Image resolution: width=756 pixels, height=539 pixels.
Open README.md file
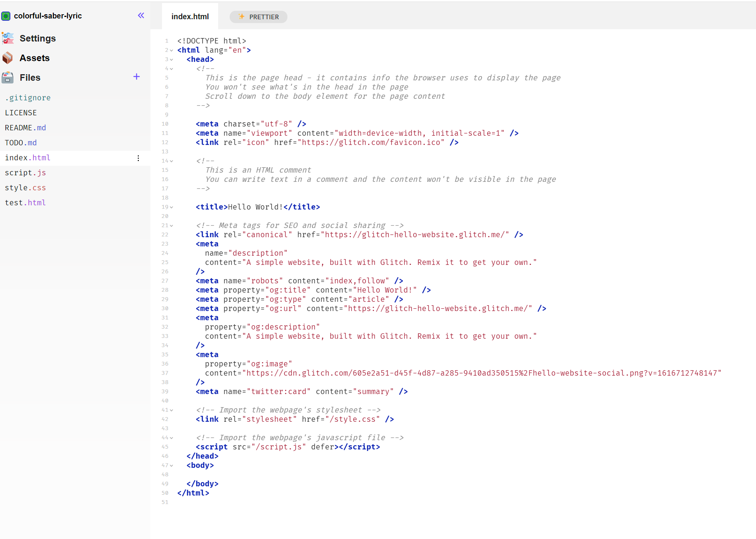coord(25,128)
